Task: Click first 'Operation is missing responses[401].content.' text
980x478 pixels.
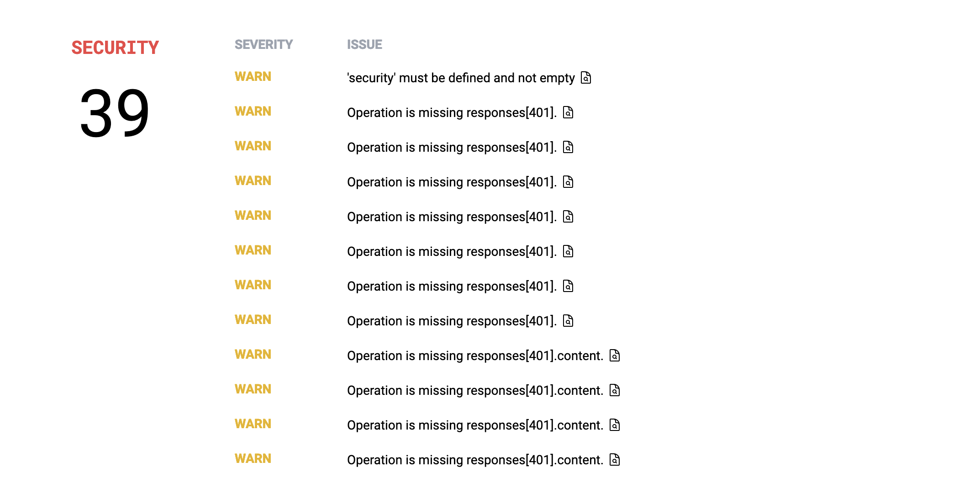Action: click(475, 356)
